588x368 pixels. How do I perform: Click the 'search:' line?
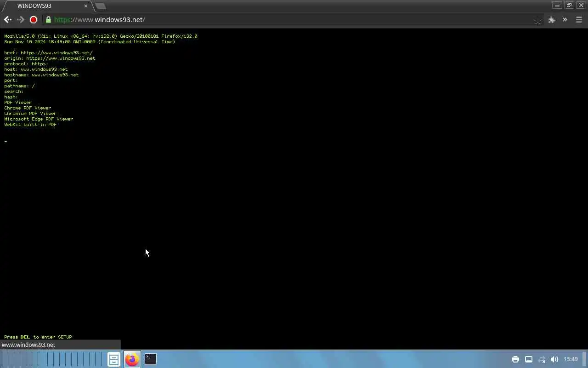pyautogui.click(x=14, y=92)
